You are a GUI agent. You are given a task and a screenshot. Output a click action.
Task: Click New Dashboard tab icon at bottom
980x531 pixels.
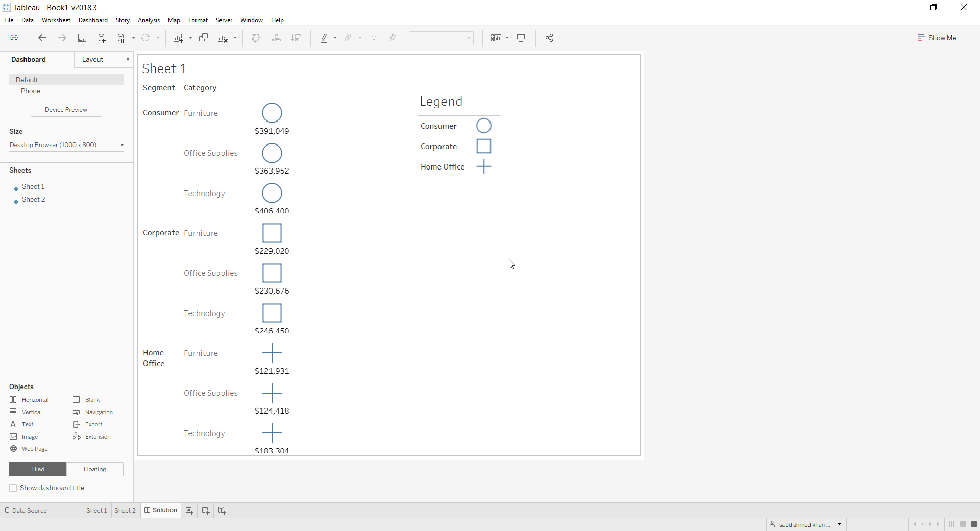pyautogui.click(x=206, y=510)
